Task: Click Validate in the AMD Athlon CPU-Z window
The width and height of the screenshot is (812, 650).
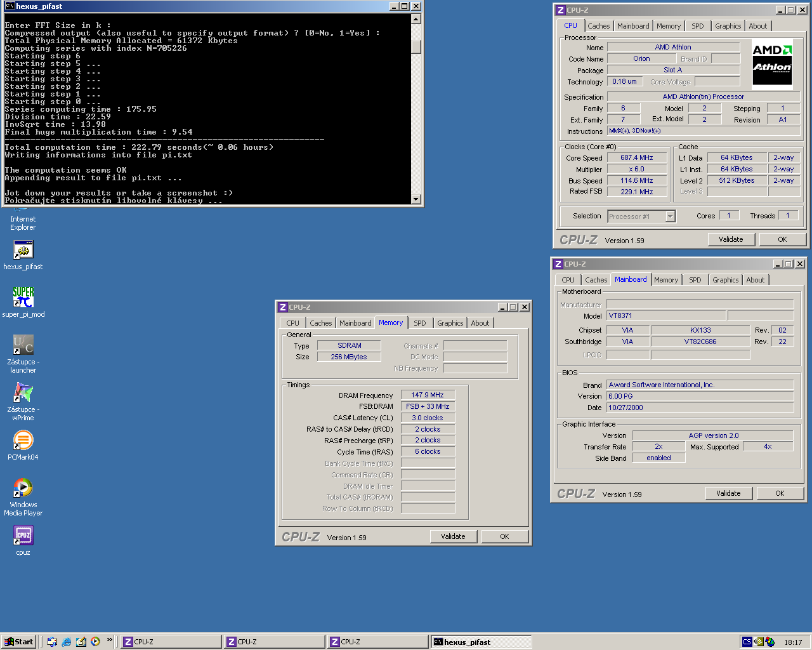Action: [x=731, y=239]
